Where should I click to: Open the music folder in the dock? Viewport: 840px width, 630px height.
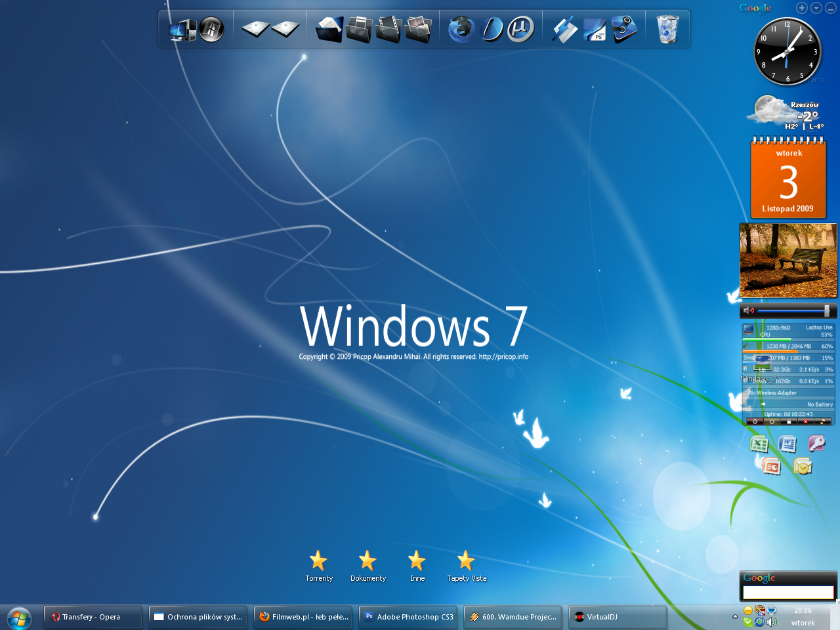pyautogui.click(x=359, y=30)
